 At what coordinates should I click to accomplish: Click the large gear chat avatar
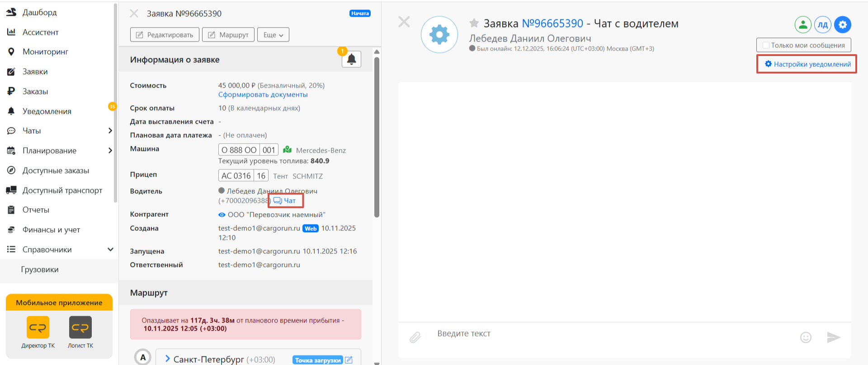point(439,35)
